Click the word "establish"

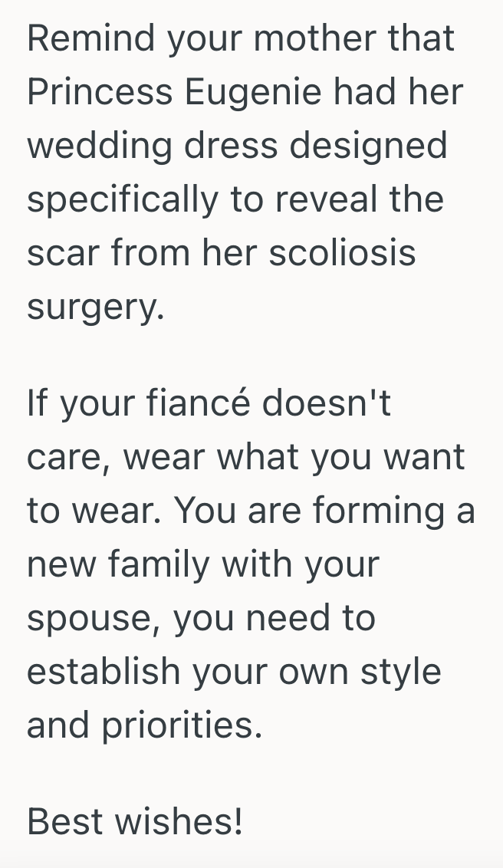coord(104,672)
